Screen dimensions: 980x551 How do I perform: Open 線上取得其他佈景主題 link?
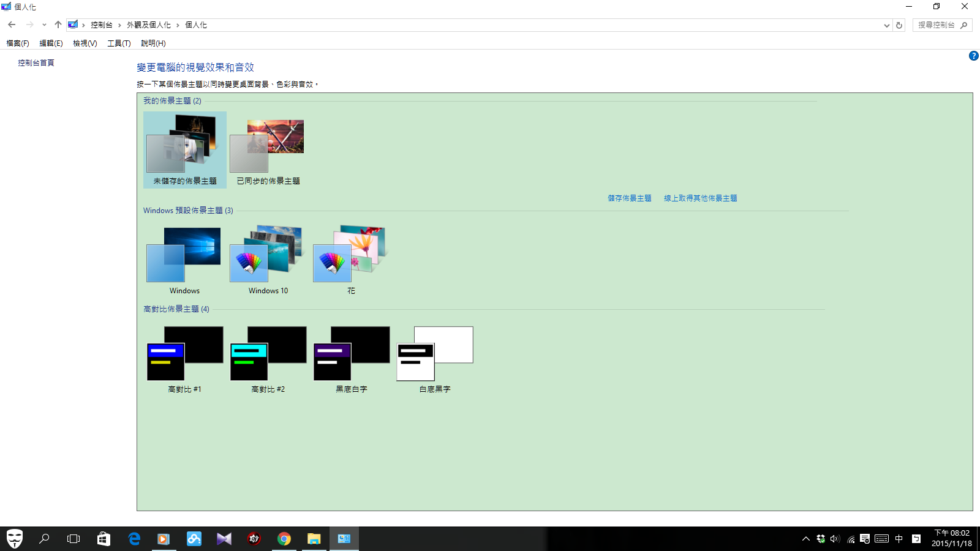[700, 198]
